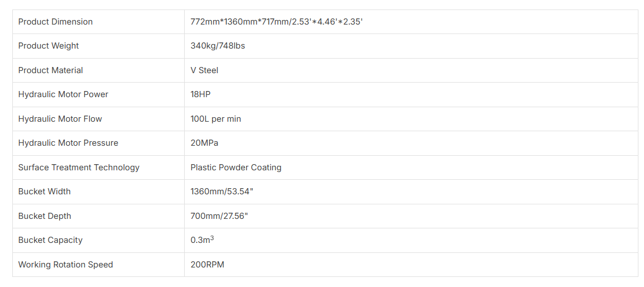This screenshot has width=644, height=287.
Task: Select the 200RPM rotation speed value
Action: 207,265
